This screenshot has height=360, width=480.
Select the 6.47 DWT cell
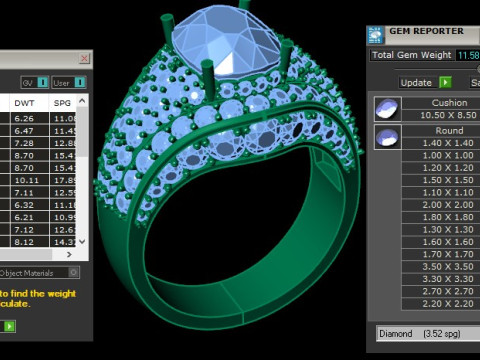tap(30, 131)
